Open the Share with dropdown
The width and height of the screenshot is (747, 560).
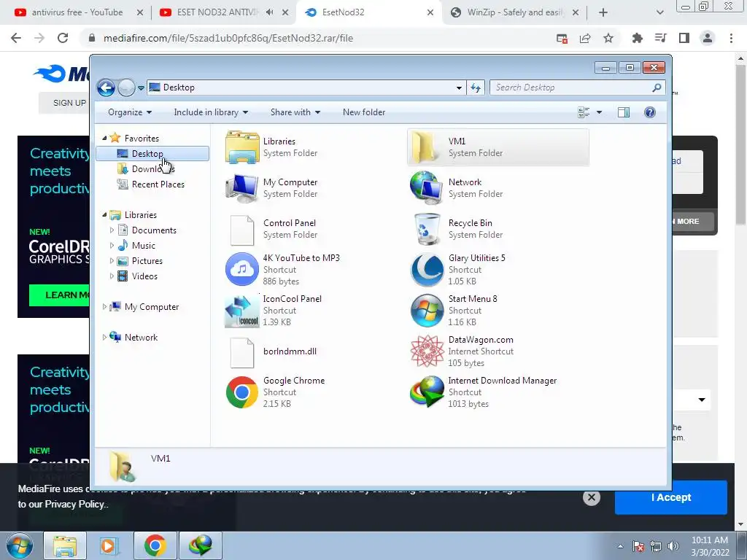coord(295,112)
